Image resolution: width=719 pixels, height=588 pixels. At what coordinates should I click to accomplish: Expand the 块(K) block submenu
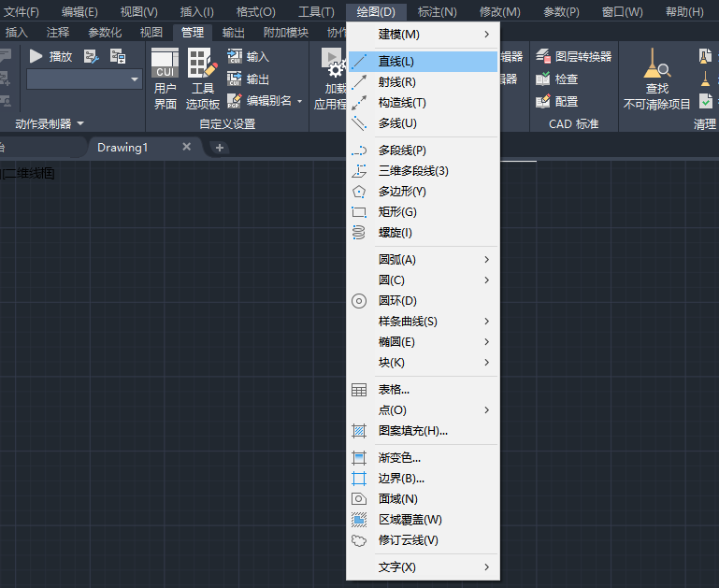[423, 363]
